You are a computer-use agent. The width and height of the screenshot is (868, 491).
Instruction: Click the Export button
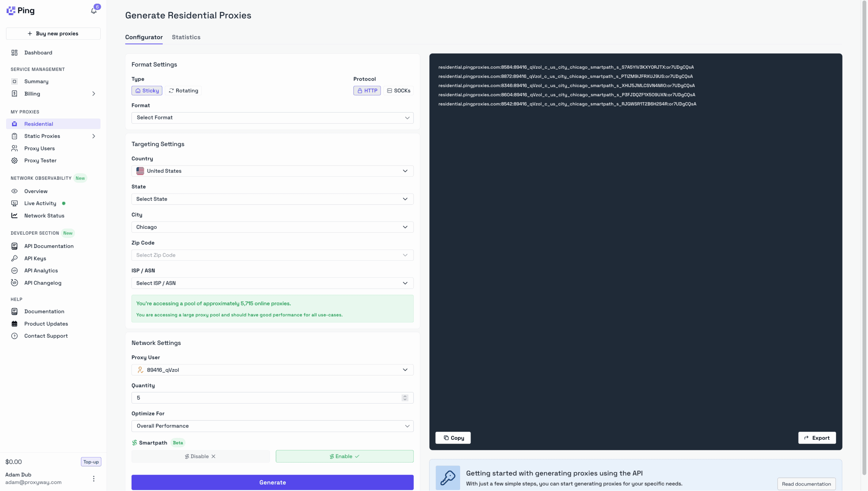816,438
